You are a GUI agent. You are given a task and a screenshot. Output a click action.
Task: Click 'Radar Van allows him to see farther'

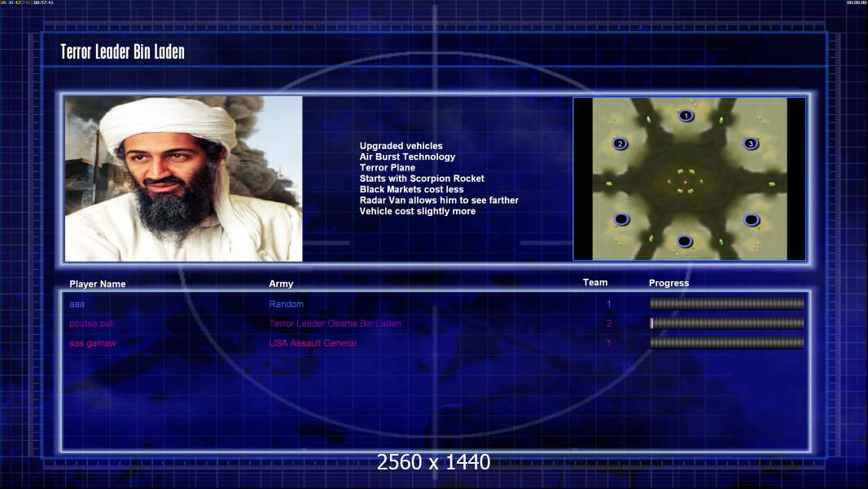(439, 200)
